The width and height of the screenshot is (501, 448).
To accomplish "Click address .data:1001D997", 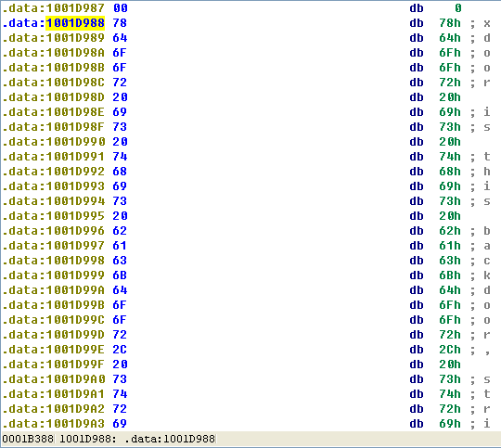I will click(54, 246).
